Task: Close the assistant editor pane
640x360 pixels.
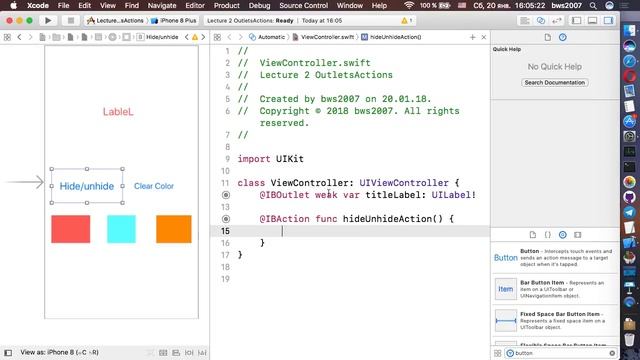Action: pyautogui.click(x=484, y=37)
